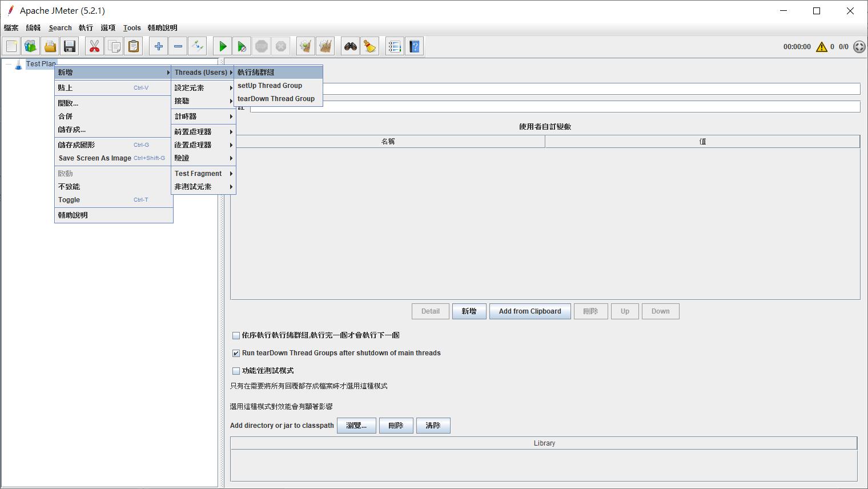Click the Search binoculars icon
The image size is (868, 489).
point(351,46)
